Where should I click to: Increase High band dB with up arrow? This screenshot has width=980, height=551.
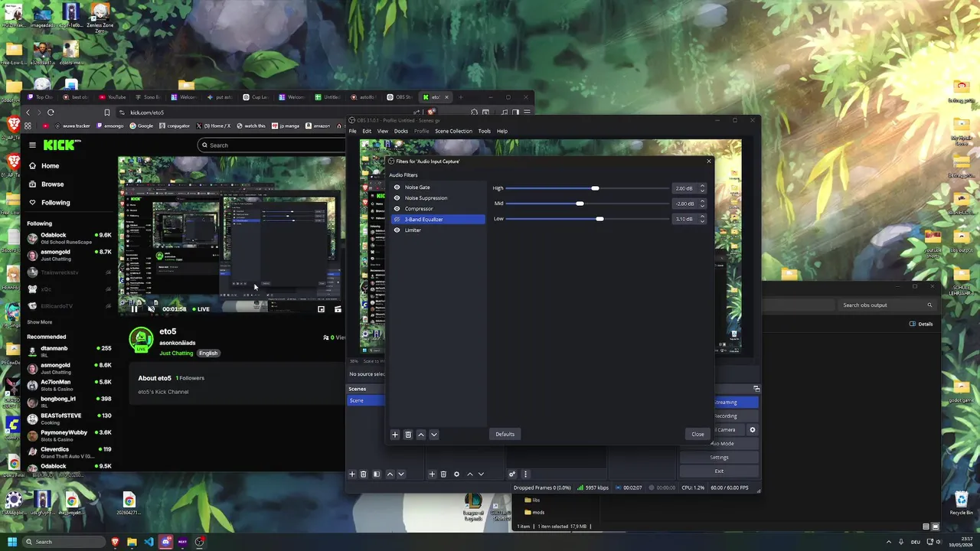click(702, 186)
